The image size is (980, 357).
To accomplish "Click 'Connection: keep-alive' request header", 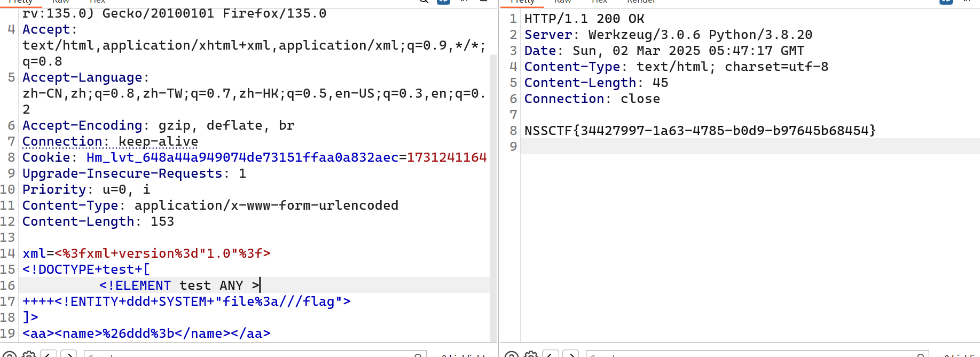I will coord(110,141).
